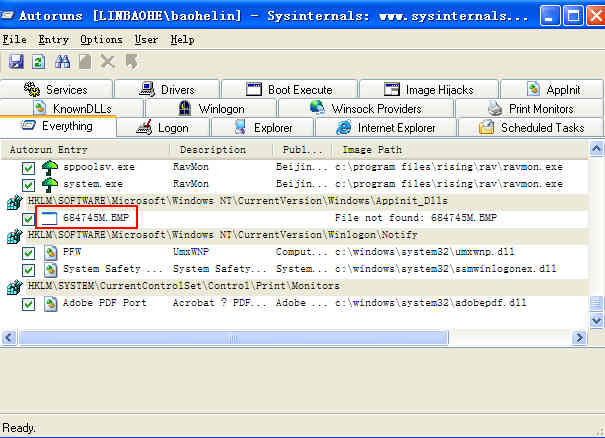The height and width of the screenshot is (438, 605).
Task: Switch to the Internet Explorer tab
Action: click(385, 127)
